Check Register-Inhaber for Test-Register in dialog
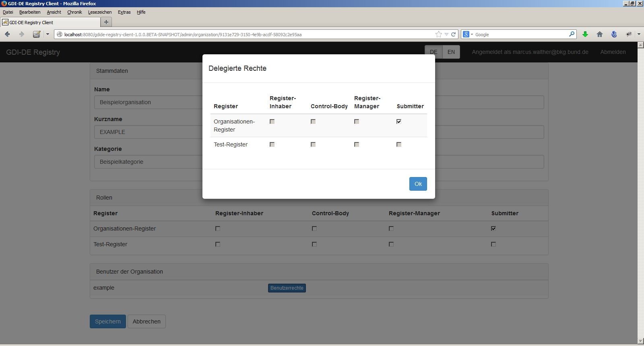 [x=272, y=144]
